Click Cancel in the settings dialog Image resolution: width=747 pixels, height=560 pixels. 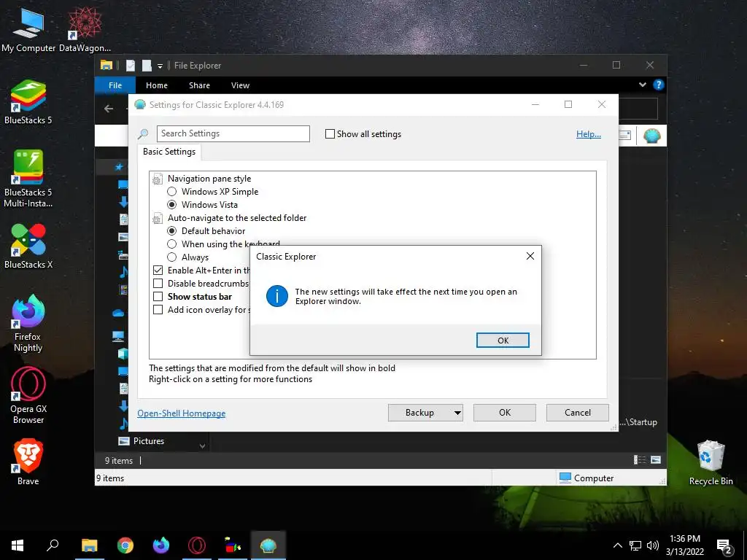coord(578,413)
